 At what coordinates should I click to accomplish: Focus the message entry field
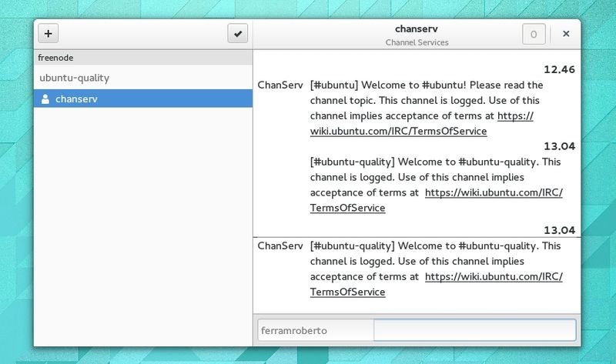click(x=474, y=329)
